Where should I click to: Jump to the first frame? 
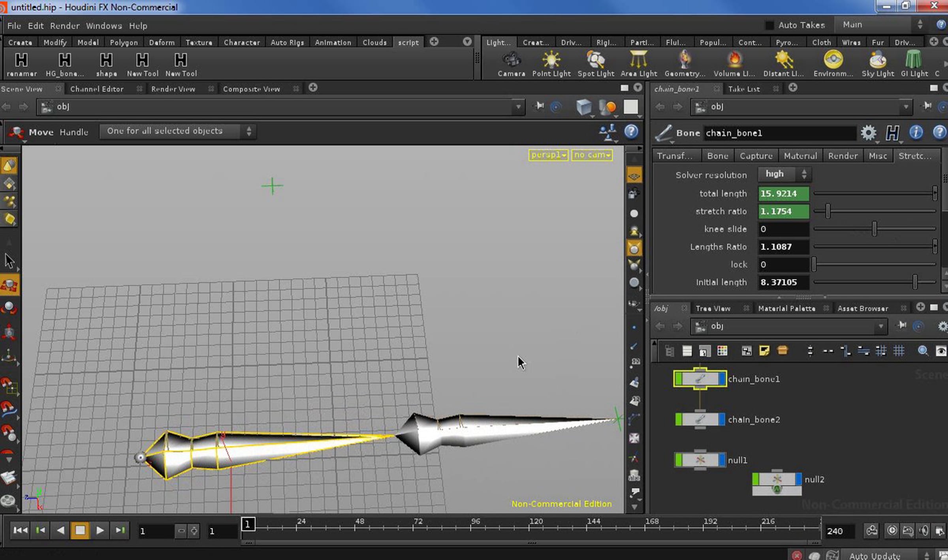(20, 530)
